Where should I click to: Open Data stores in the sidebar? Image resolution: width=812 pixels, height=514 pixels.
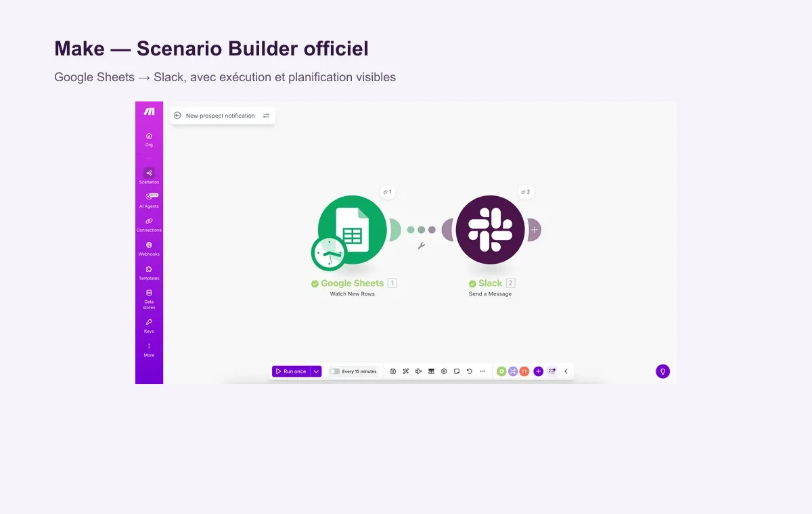tap(149, 299)
